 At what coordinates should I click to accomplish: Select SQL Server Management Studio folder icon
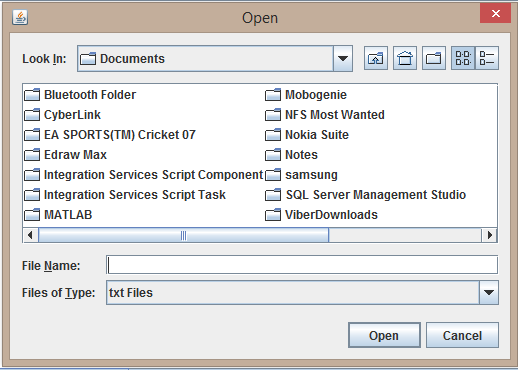273,195
